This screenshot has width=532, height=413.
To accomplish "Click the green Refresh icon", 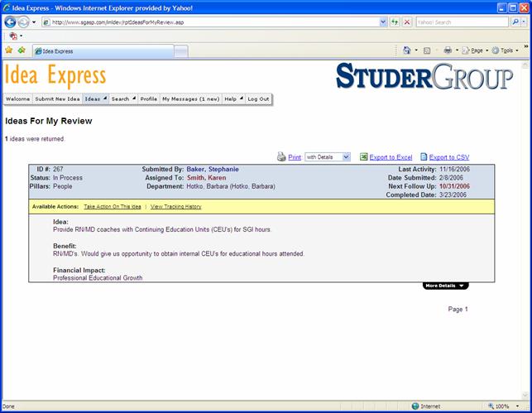I will click(x=395, y=22).
